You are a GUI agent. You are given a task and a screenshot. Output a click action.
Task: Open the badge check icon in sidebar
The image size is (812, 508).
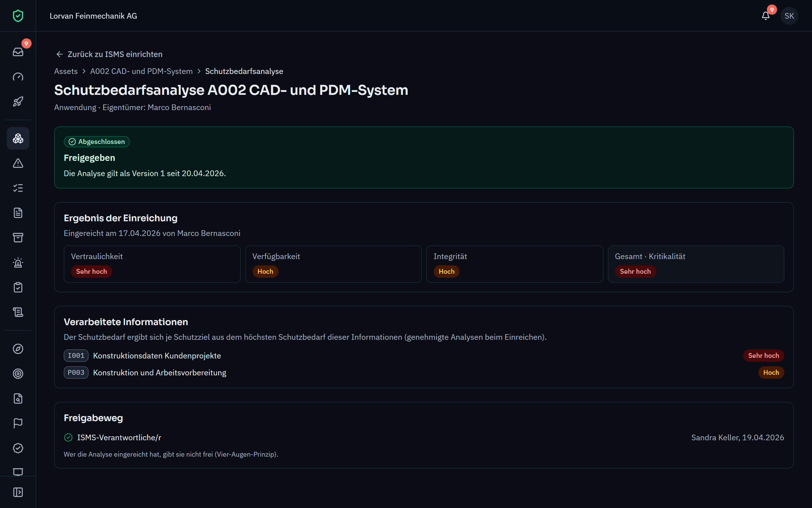18,448
